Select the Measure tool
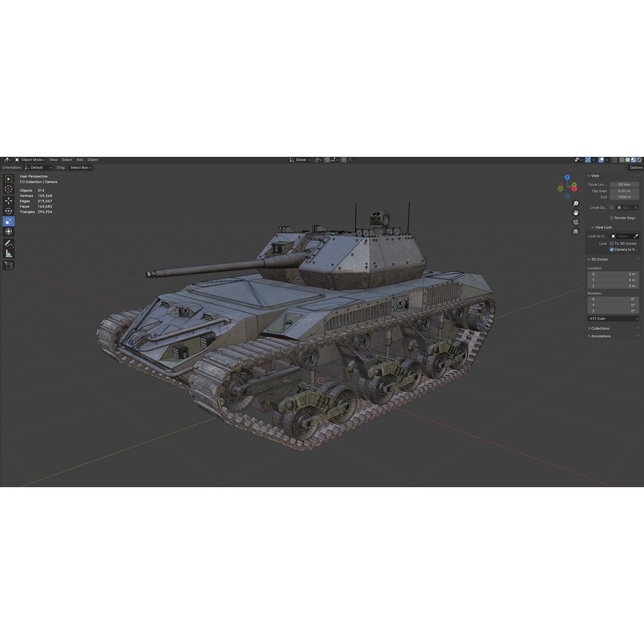 point(8,253)
